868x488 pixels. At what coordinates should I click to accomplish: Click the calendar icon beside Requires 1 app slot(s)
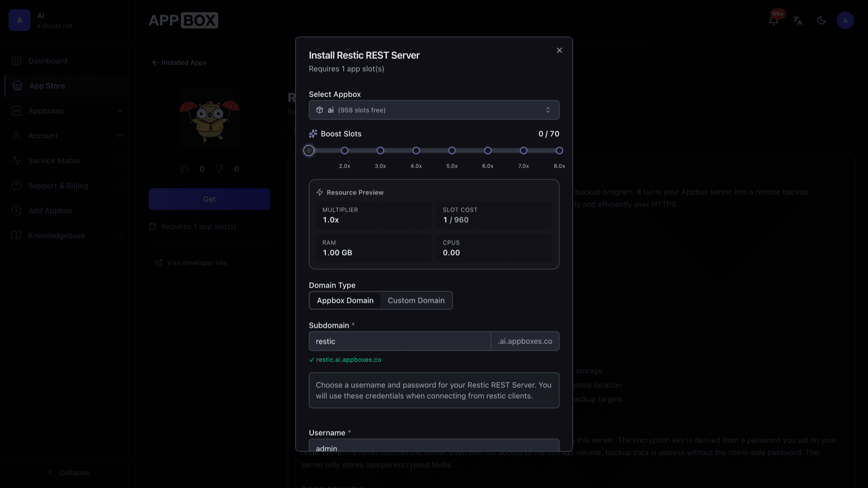point(152,226)
